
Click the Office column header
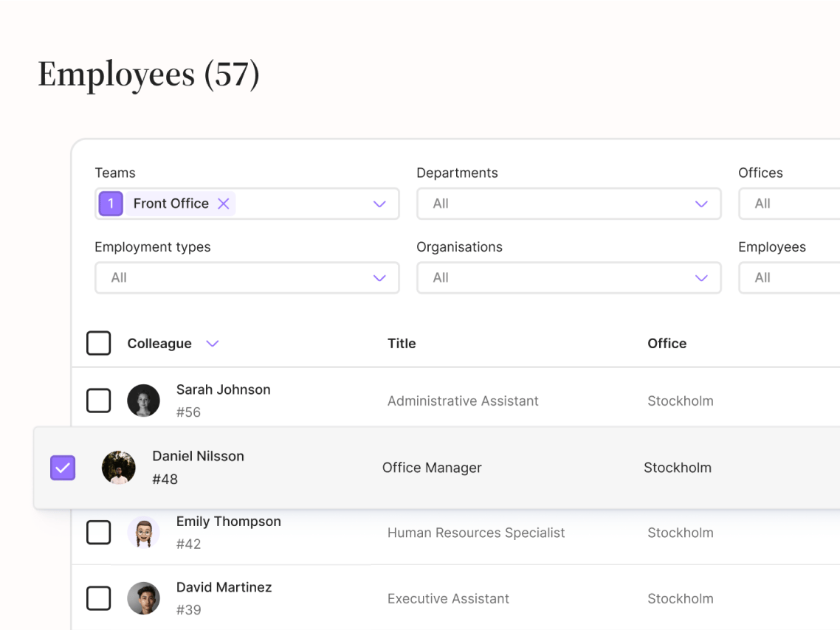(x=667, y=344)
